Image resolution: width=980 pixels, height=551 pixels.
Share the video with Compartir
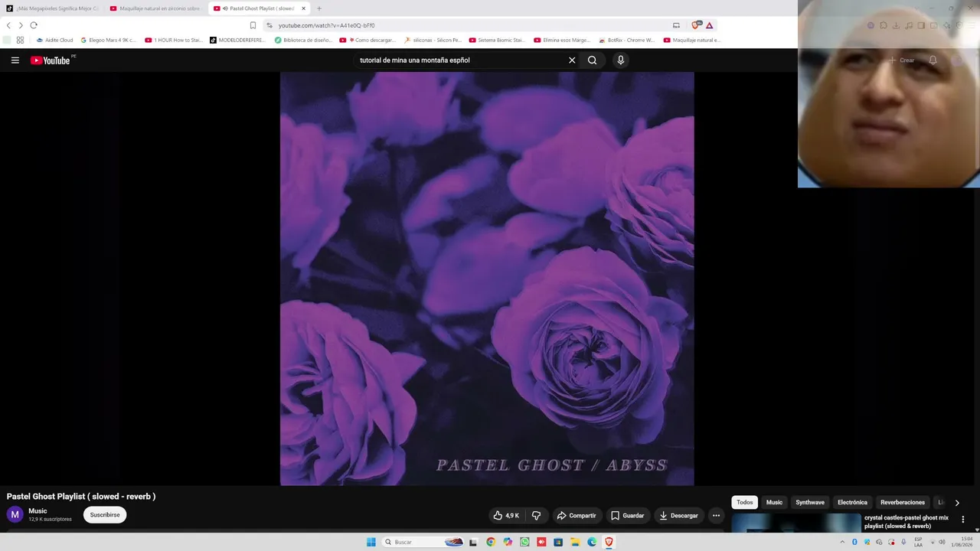[x=577, y=516]
